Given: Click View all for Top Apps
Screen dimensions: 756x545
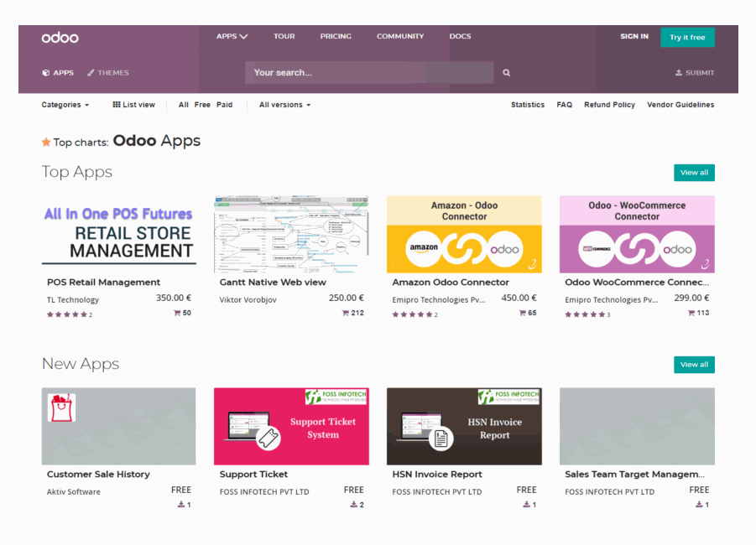Looking at the screenshot, I should point(694,173).
